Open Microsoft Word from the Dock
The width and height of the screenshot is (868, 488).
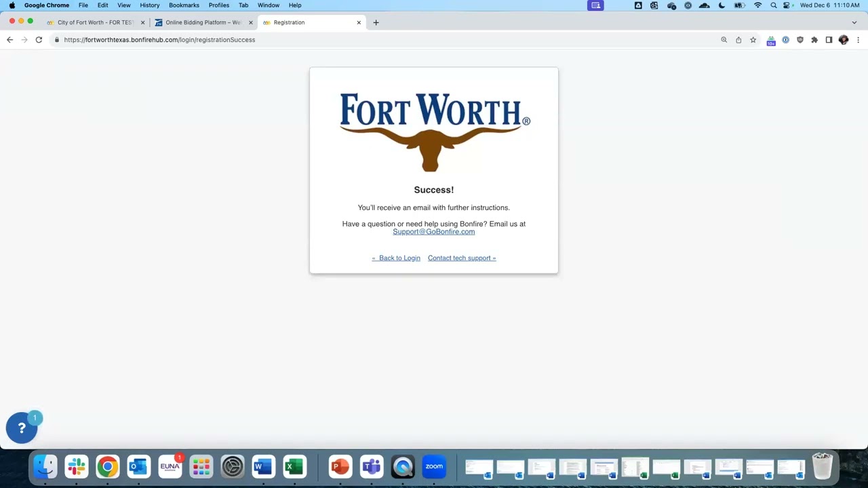coord(264,466)
